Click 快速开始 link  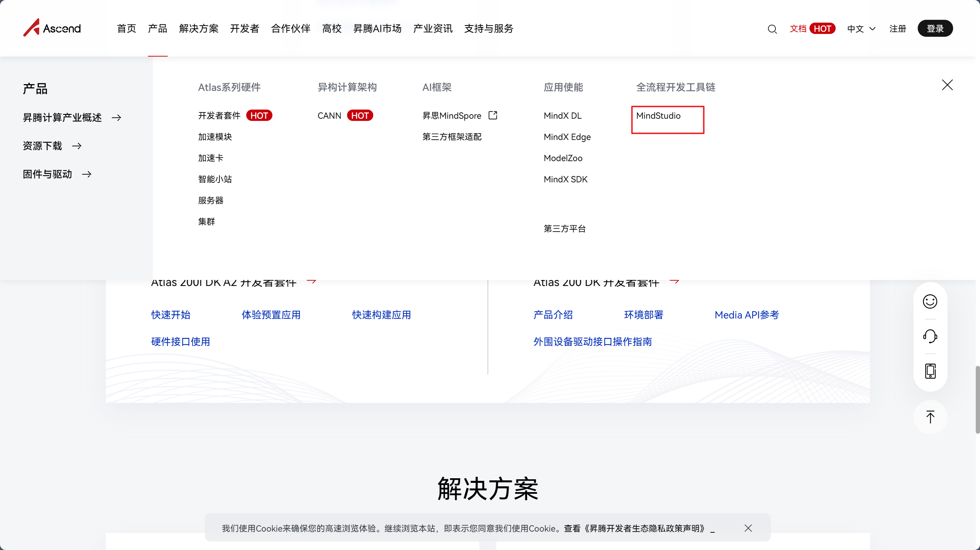(171, 315)
